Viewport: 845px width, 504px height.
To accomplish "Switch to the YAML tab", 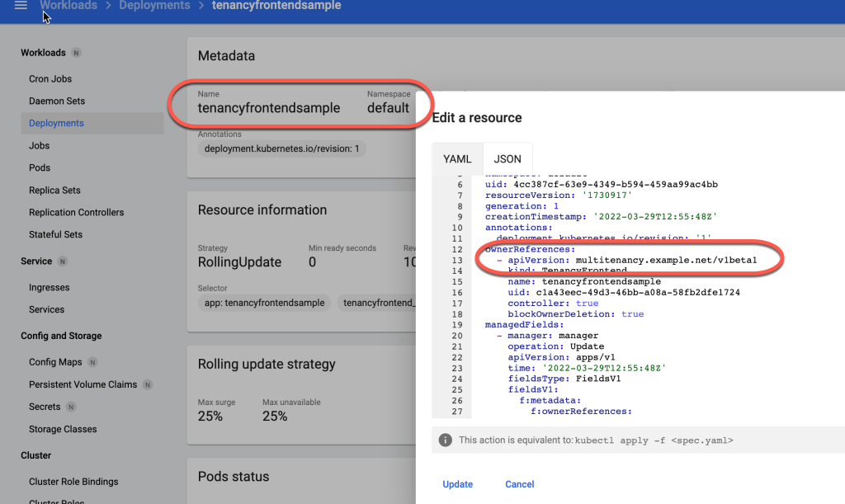I will (x=457, y=158).
